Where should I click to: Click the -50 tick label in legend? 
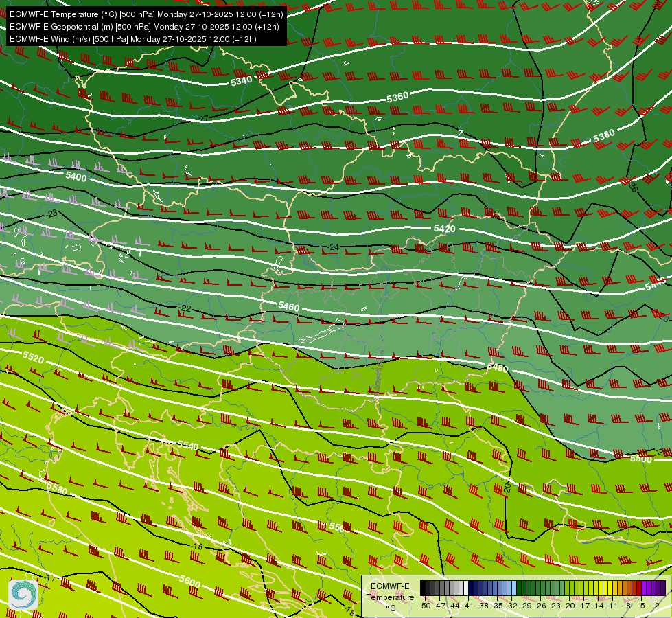coord(424,606)
